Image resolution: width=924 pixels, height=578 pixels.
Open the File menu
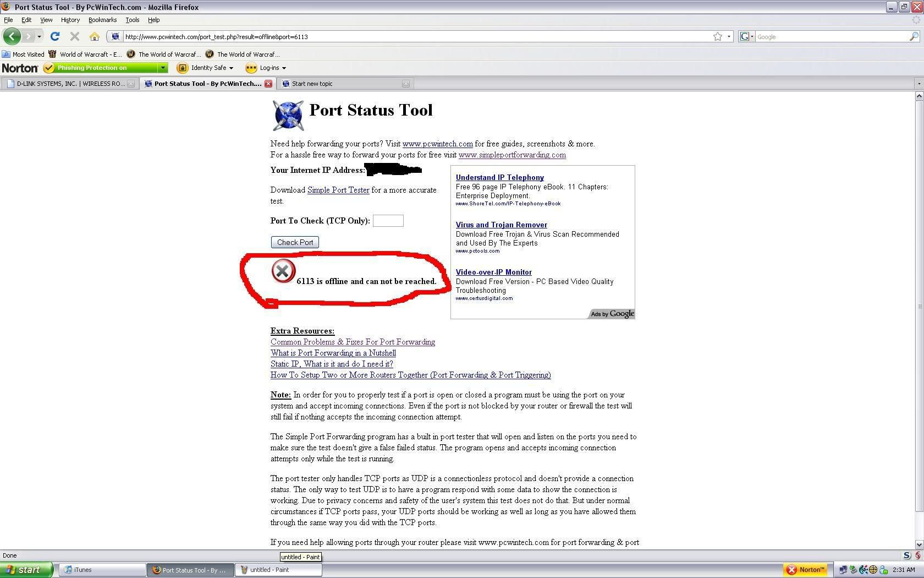click(x=8, y=20)
